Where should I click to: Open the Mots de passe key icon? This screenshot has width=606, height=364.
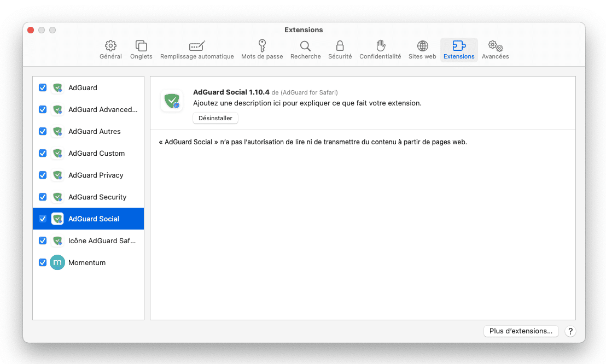[x=262, y=45]
